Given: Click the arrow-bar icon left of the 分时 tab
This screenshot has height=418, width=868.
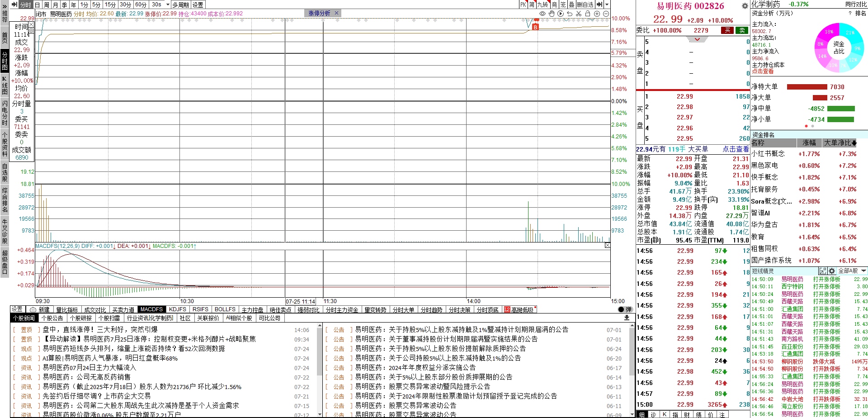Looking at the screenshot, I should coord(14,5).
